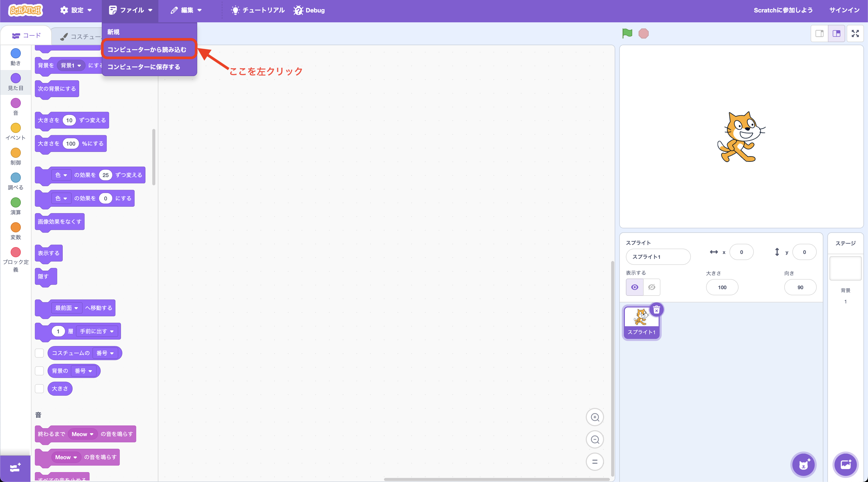Click the サインイン link
Image resolution: width=868 pixels, height=482 pixels.
tap(844, 10)
